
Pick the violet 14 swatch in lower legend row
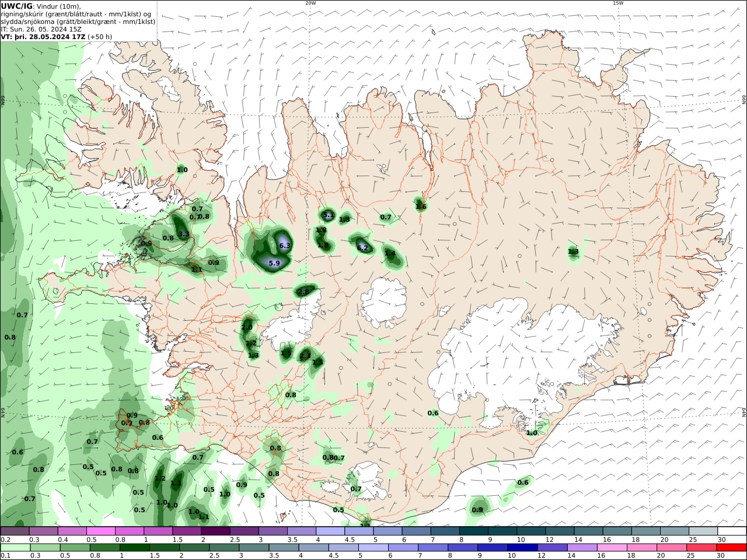click(583, 548)
